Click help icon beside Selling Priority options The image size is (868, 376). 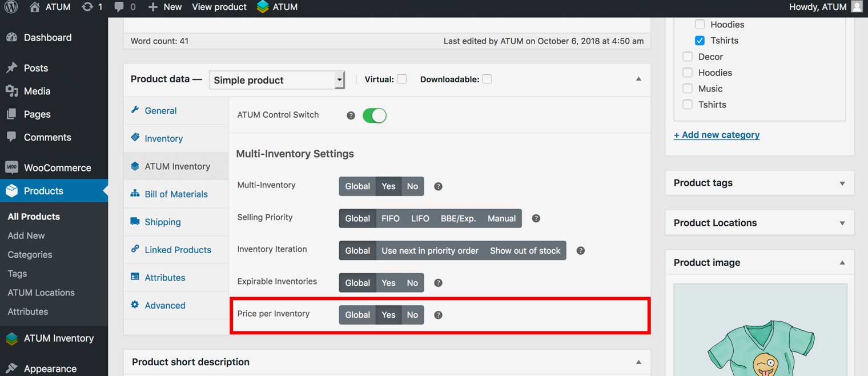(x=536, y=218)
